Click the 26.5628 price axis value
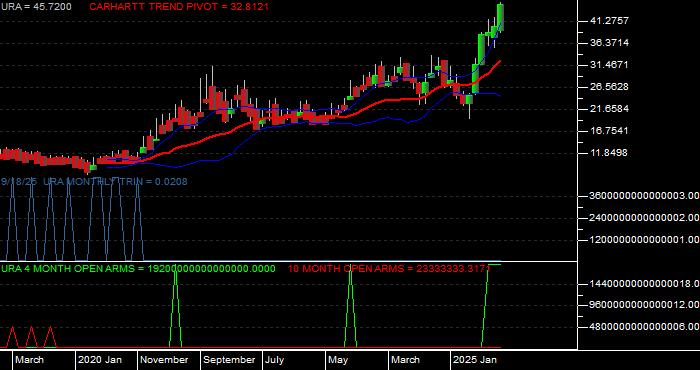Viewport: 700px width, 370px height. click(609, 87)
